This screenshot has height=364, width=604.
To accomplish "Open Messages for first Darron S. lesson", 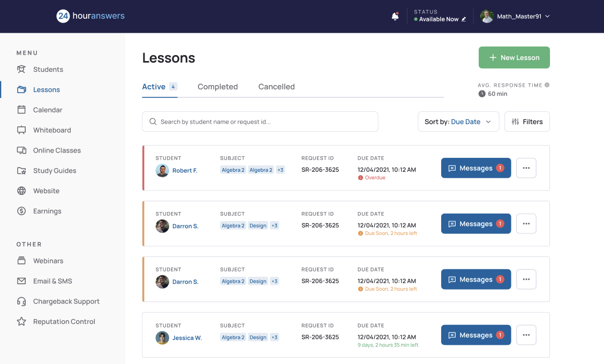I will [476, 224].
